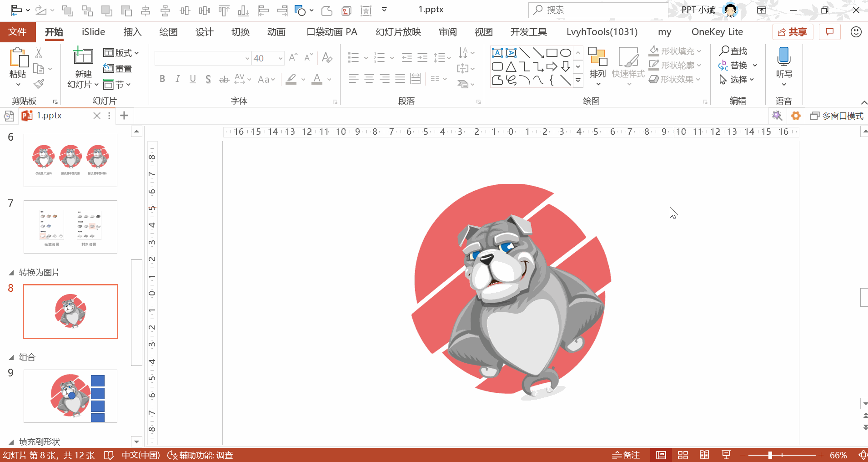868x462 pixels.
Task: Click the text highlight color swatch
Action: point(291,79)
